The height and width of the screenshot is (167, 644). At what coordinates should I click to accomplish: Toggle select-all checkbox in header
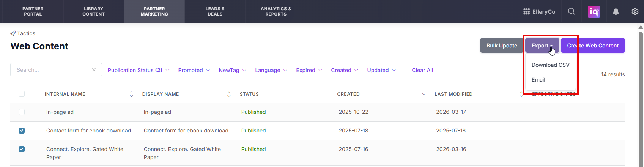coord(22,94)
